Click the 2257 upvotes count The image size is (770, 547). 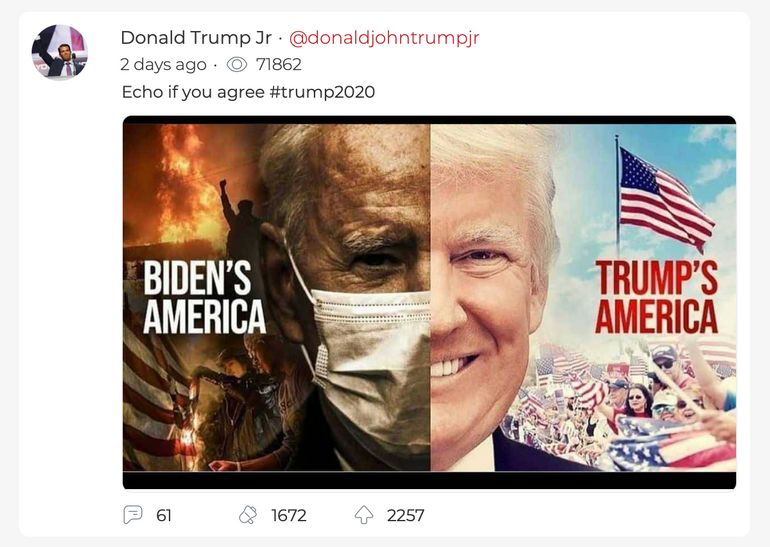coord(405,515)
